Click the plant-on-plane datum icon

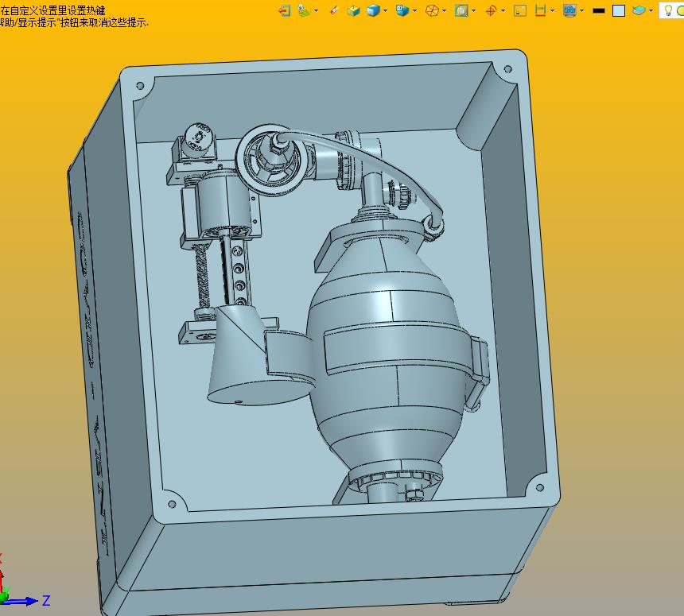(304, 10)
